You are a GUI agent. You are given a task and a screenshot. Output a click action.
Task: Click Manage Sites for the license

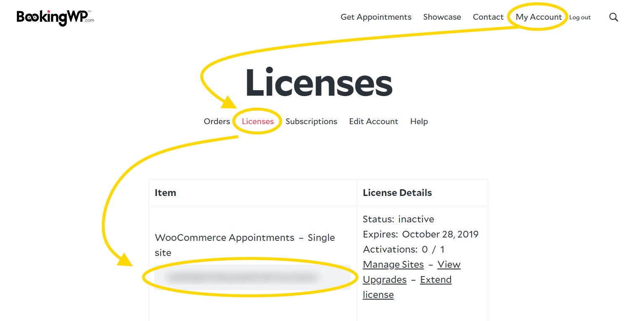click(x=393, y=264)
